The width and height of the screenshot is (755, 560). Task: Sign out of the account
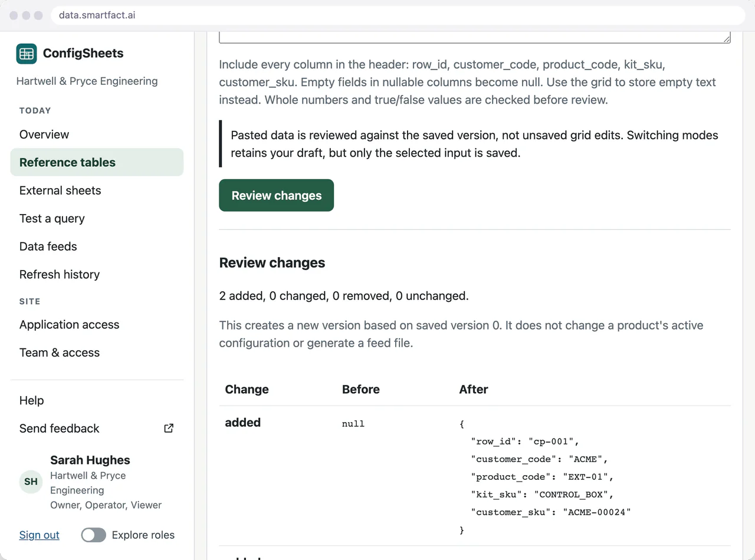[40, 535]
